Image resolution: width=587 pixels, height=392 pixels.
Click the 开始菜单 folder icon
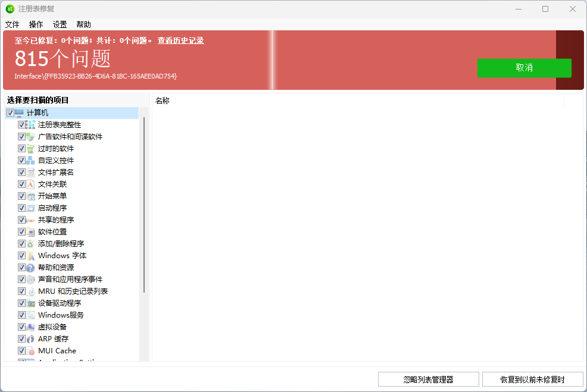31,196
